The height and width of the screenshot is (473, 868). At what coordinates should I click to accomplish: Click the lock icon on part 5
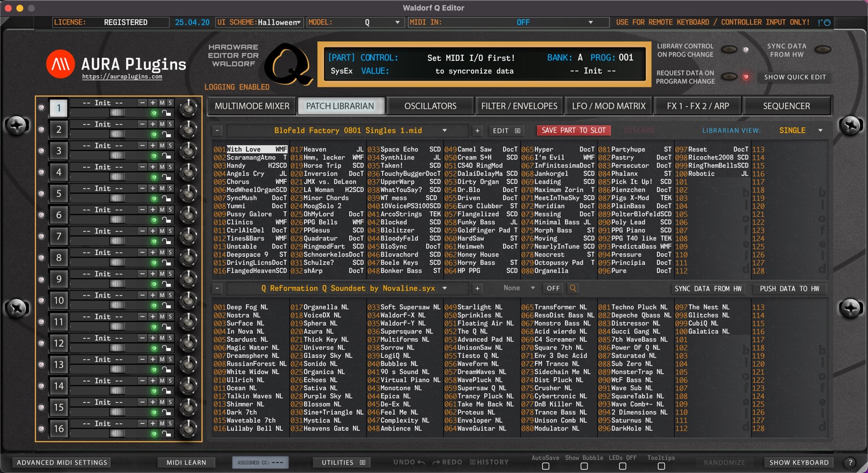click(167, 199)
